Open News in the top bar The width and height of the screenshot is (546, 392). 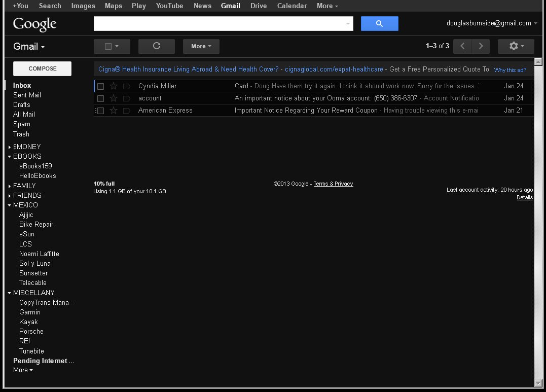pyautogui.click(x=202, y=6)
